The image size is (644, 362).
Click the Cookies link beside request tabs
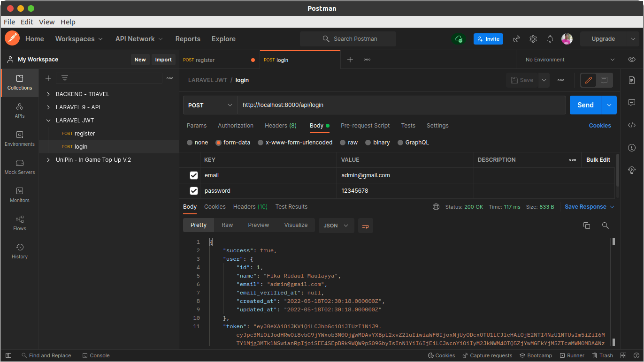pos(600,126)
